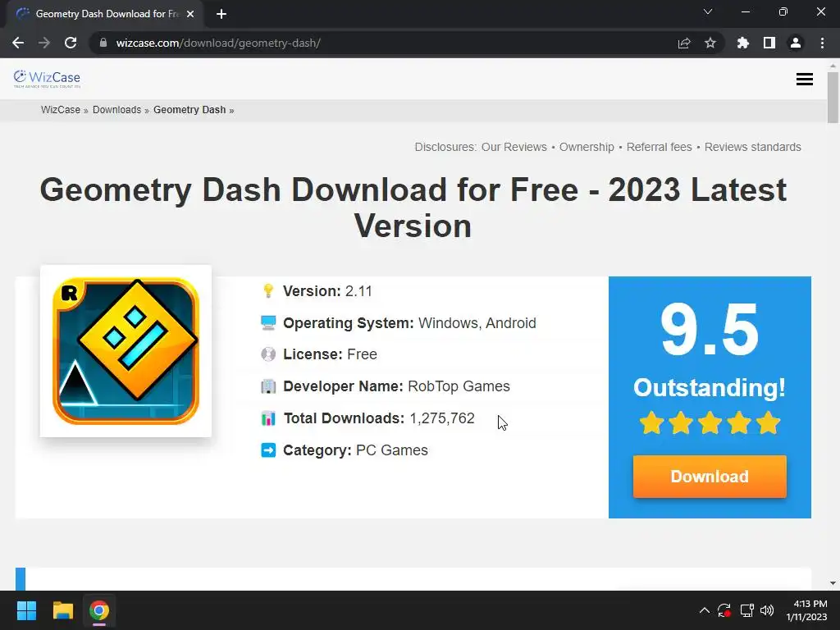Viewport: 840px width, 630px height.
Task: Click Chrome icon in taskbar
Action: pos(99,610)
